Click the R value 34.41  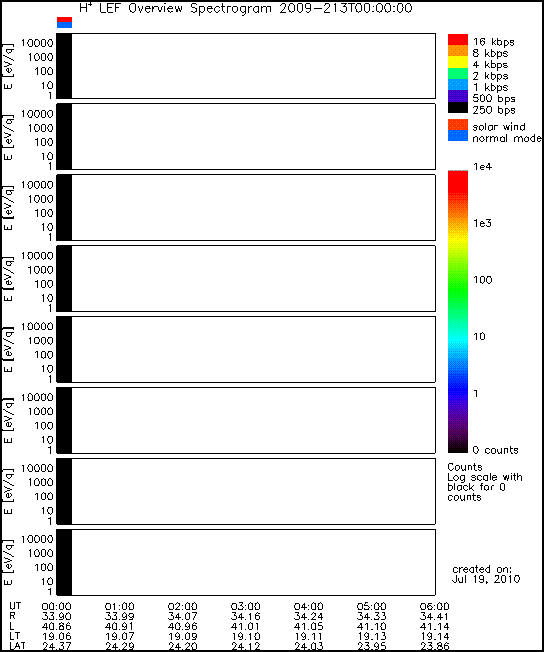[435, 617]
